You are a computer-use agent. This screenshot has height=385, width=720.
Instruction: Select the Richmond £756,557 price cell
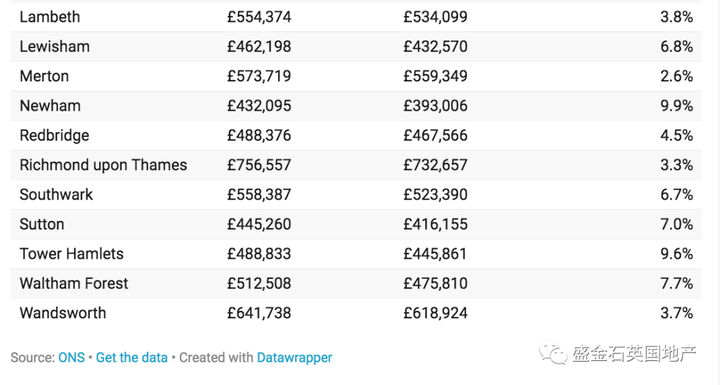pyautogui.click(x=259, y=165)
